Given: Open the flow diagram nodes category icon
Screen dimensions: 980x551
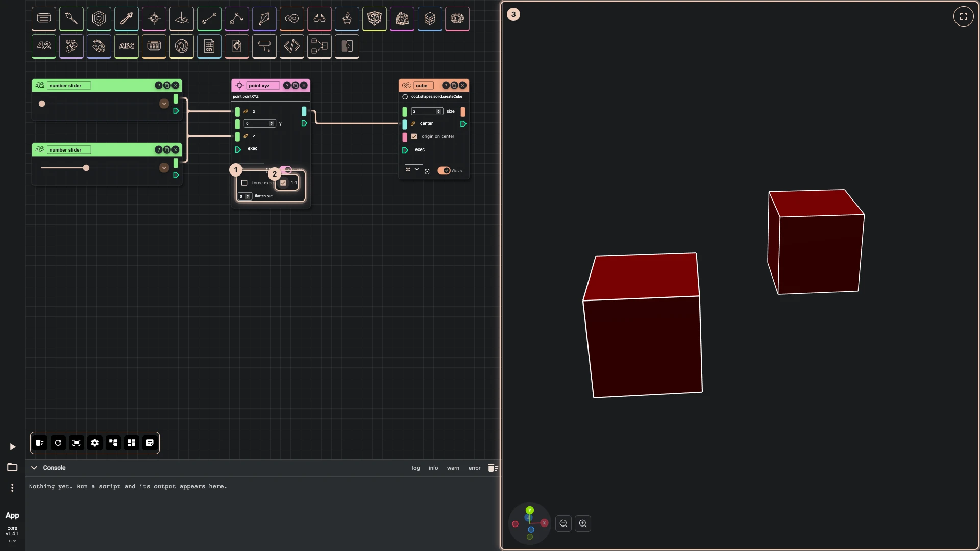Looking at the screenshot, I should [x=320, y=46].
